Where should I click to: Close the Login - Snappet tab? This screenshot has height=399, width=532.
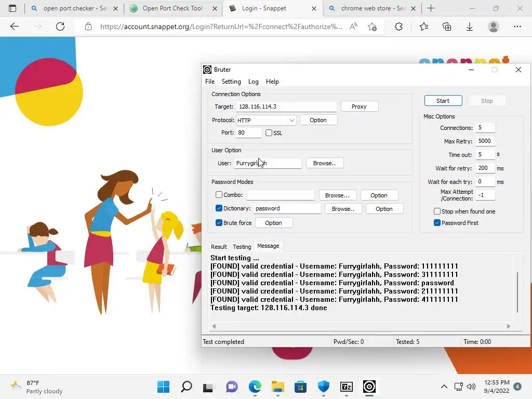(x=314, y=8)
